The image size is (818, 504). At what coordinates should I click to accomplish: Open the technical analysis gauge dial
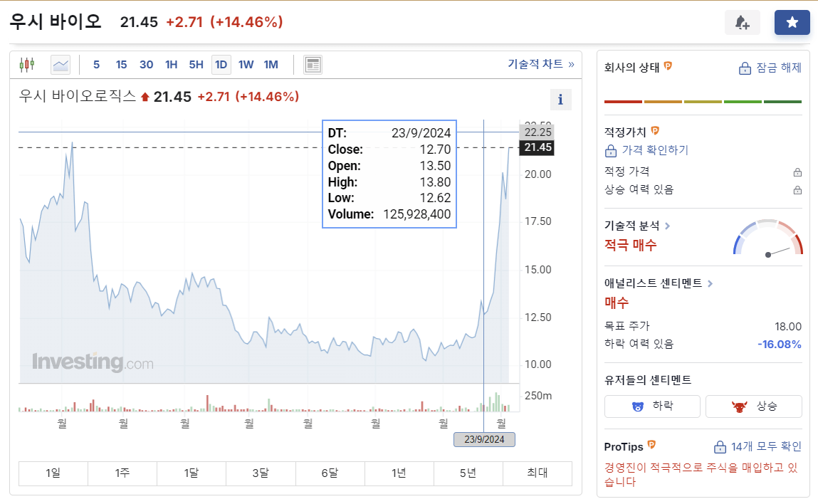pos(767,242)
